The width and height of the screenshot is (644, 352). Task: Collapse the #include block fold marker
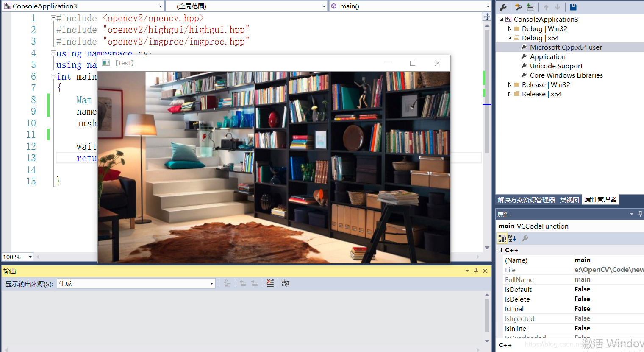(x=53, y=18)
